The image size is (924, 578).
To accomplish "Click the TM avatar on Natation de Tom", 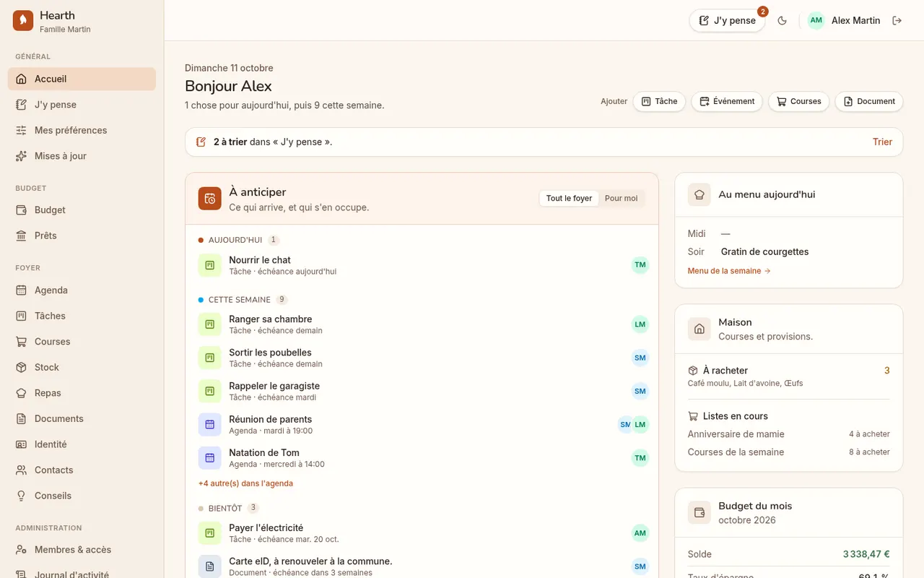I will 640,458.
